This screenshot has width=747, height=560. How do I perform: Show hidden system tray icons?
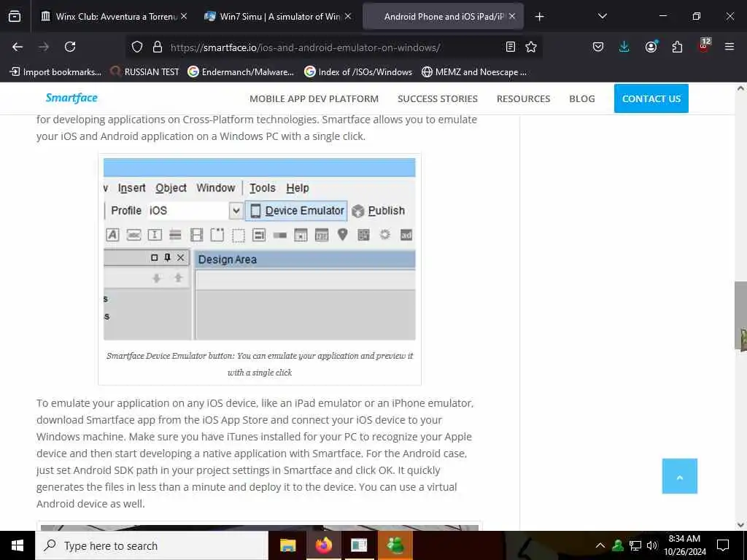tap(600, 545)
